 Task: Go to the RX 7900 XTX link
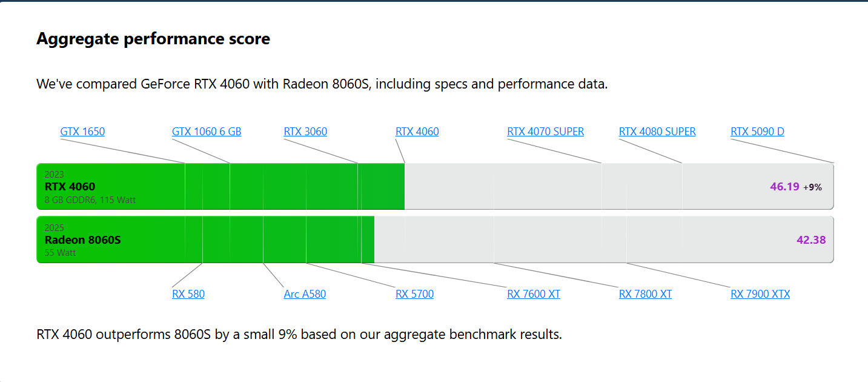pos(760,294)
